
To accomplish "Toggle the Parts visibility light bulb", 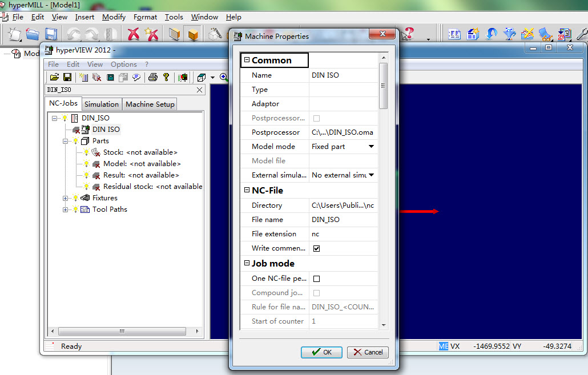I will click(x=76, y=141).
